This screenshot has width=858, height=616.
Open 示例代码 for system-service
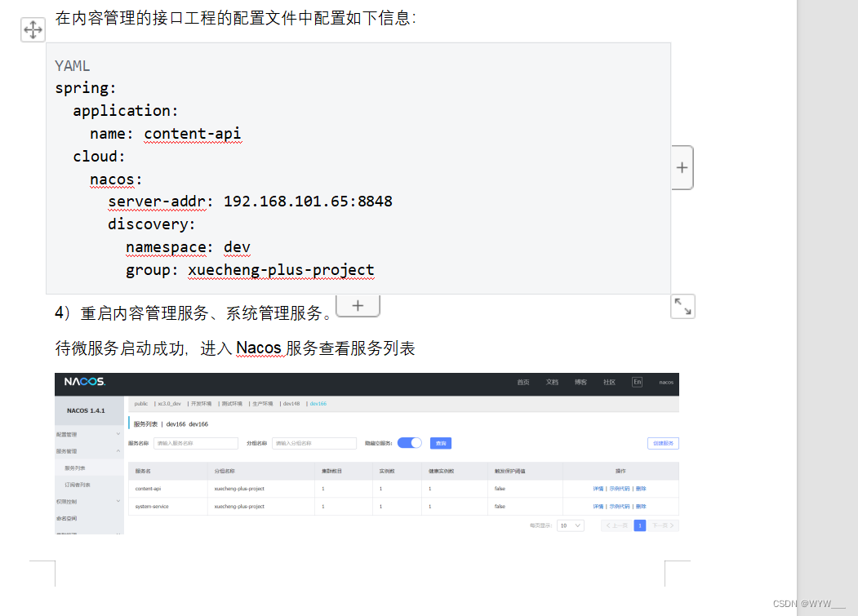tap(620, 507)
